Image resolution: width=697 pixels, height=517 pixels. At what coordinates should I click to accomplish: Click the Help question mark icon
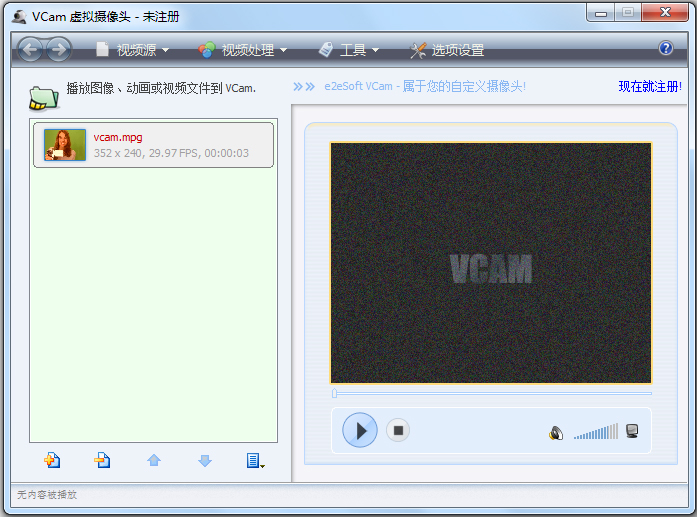[x=666, y=48]
